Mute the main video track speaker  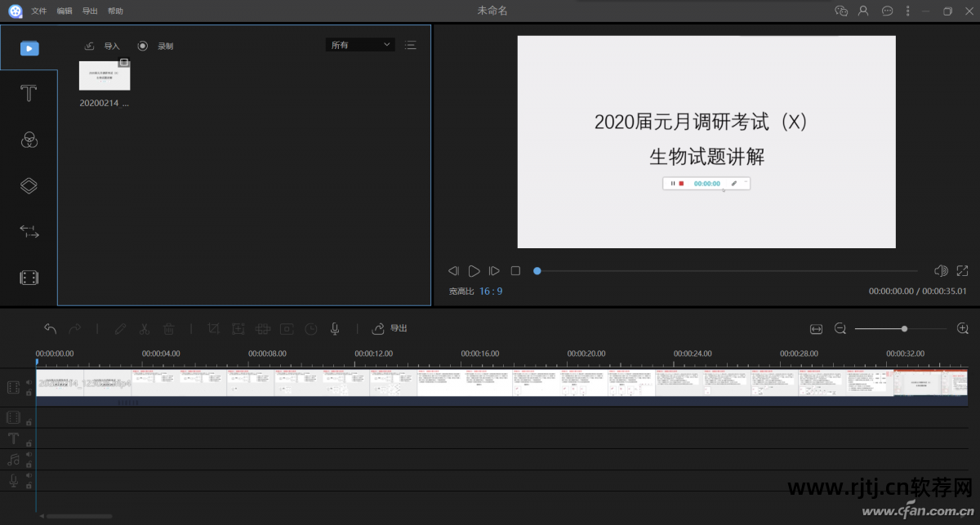29,381
